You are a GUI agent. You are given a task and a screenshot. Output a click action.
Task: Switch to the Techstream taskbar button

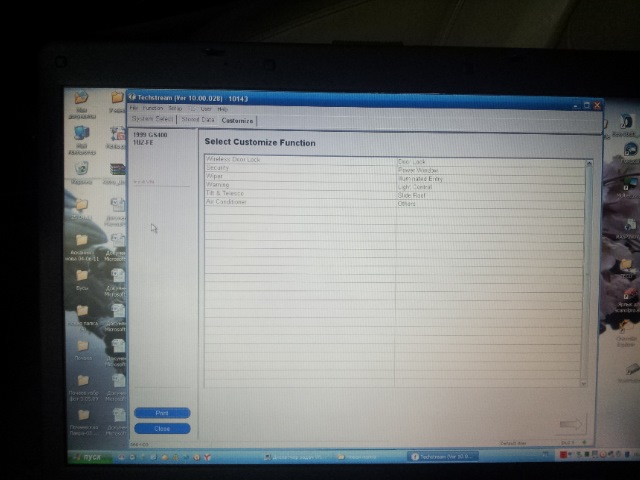(443, 456)
